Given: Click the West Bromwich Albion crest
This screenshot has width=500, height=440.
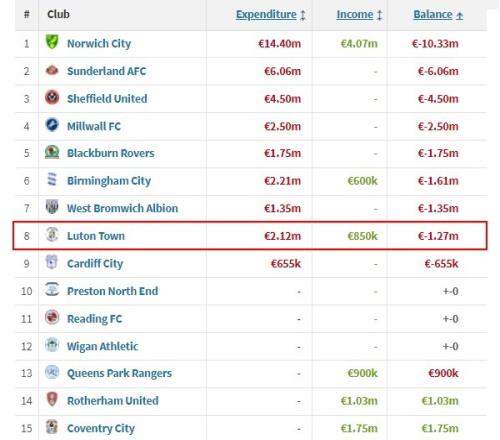Looking at the screenshot, I should pos(52,207).
